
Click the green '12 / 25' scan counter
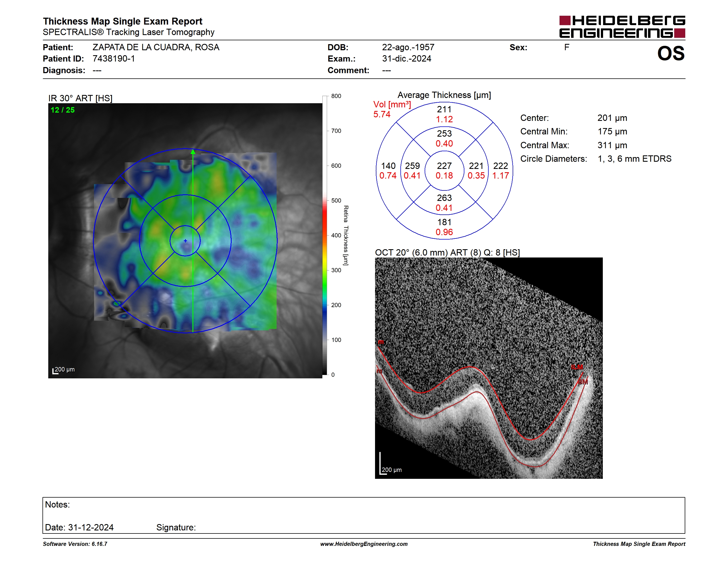[x=63, y=110]
